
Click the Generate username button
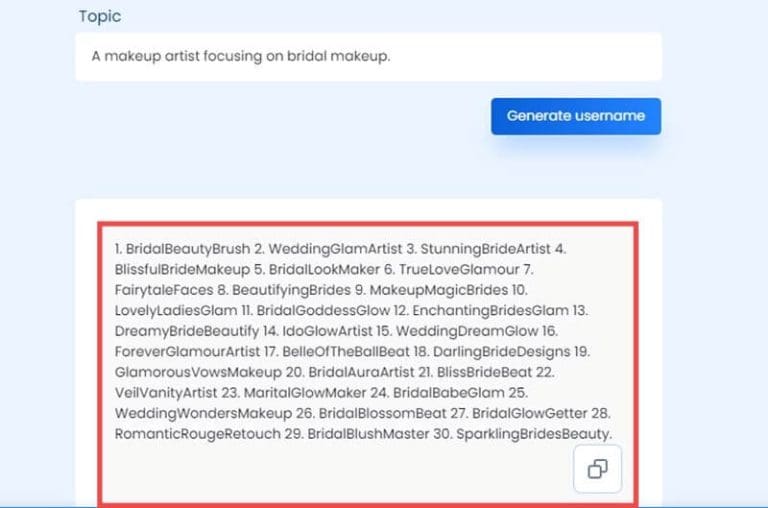(x=576, y=116)
